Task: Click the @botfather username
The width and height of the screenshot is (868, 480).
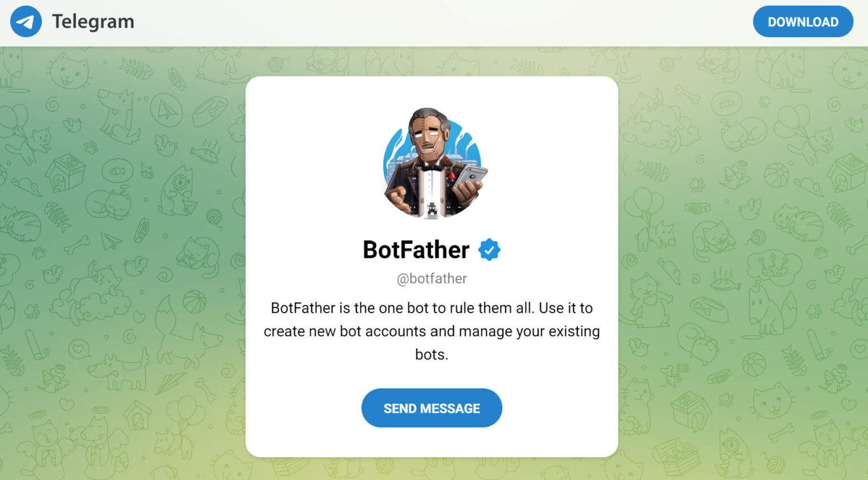Action: (432, 279)
